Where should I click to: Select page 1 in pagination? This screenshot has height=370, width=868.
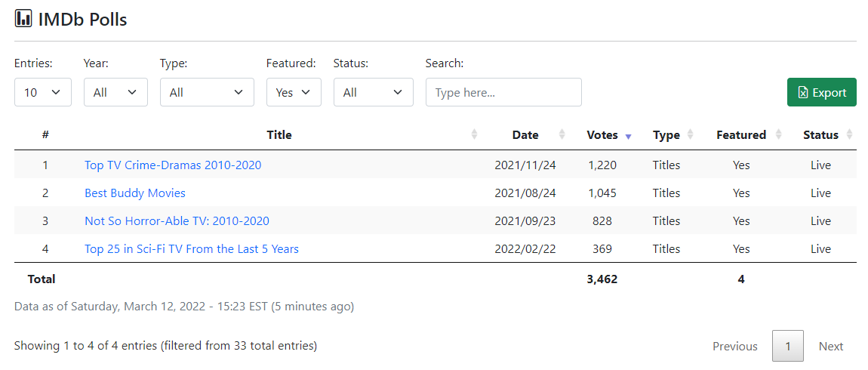tap(787, 346)
